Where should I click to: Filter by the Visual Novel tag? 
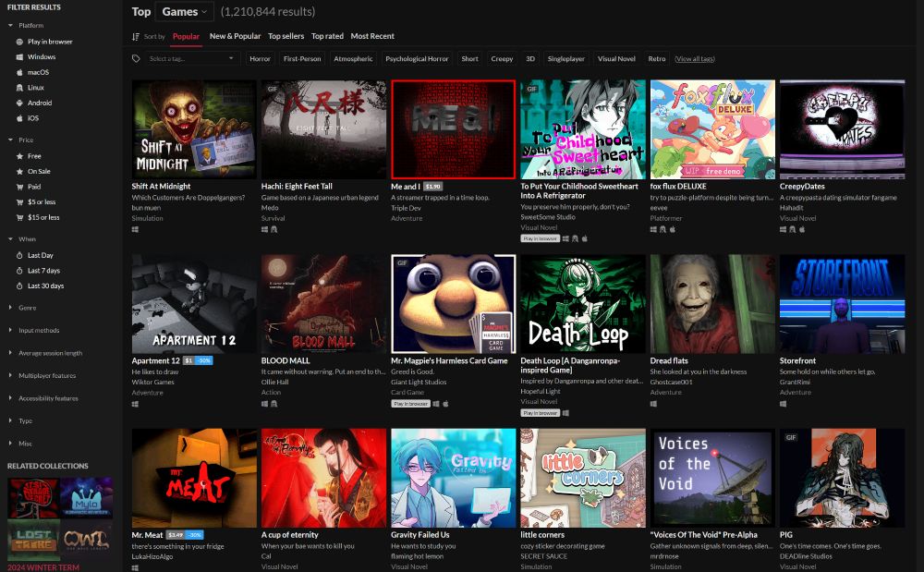pos(616,59)
